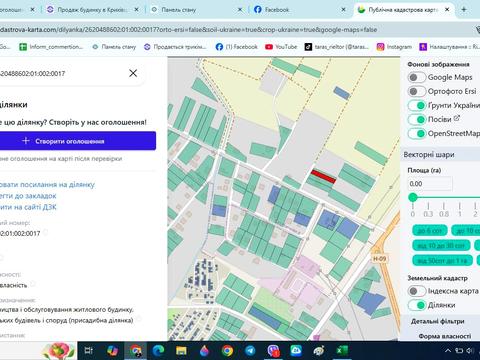Show hidden system tray icons

pyautogui.click(x=448, y=351)
